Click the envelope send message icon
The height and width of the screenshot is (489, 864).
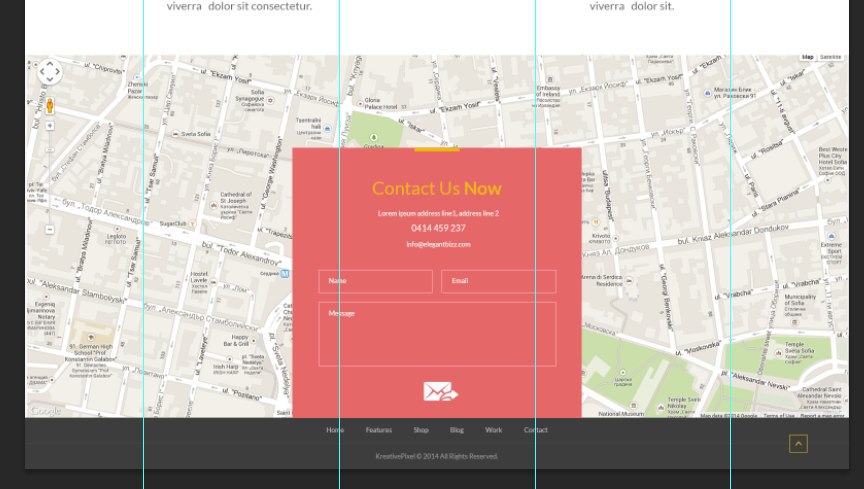(440, 391)
